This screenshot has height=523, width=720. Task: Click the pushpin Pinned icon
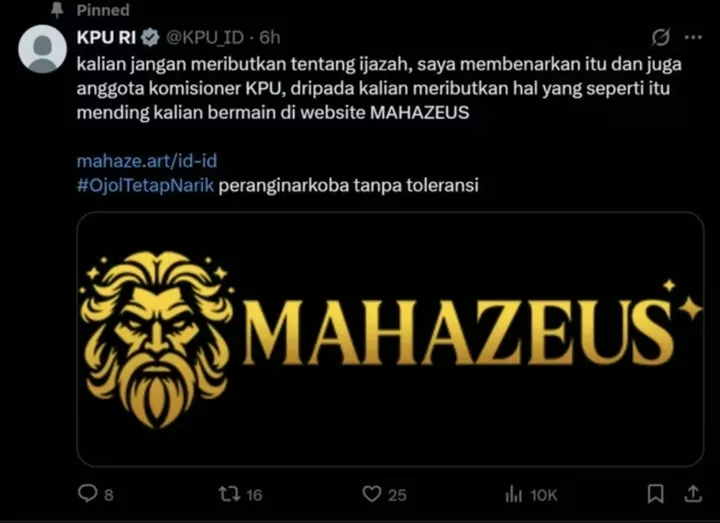(x=57, y=10)
